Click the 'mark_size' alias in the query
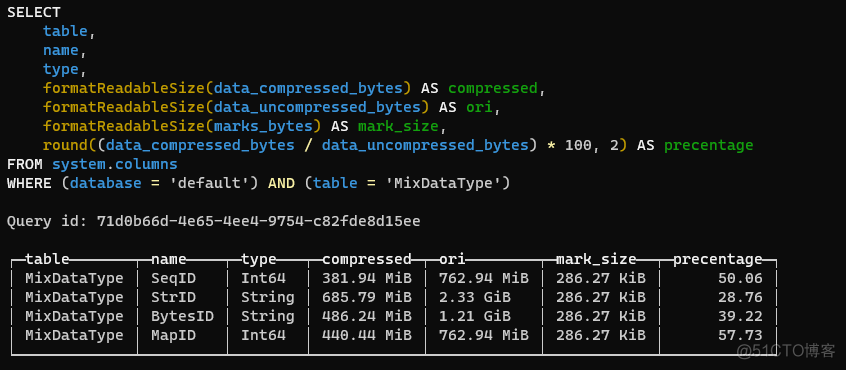Image resolution: width=846 pixels, height=370 pixels. (398, 126)
